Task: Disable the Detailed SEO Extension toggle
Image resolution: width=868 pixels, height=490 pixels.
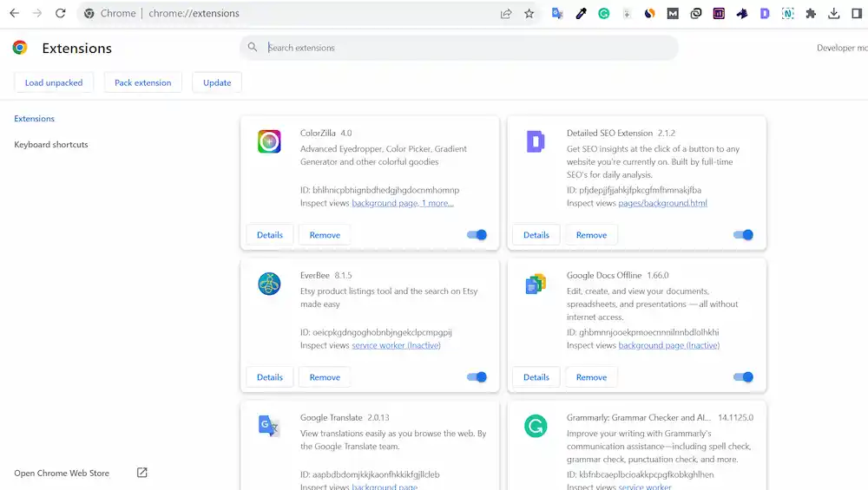Action: [x=743, y=235]
